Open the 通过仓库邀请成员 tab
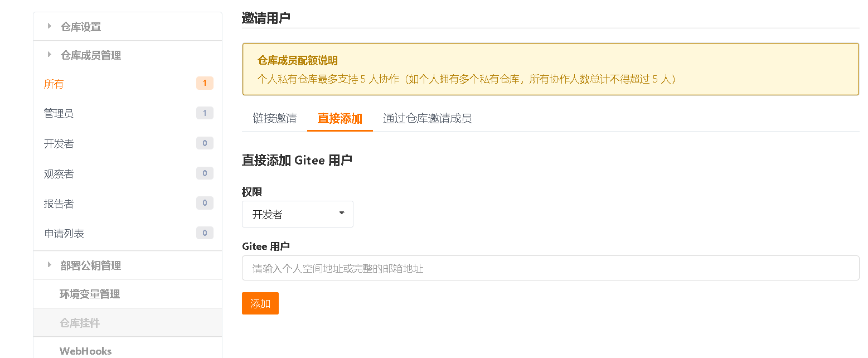Viewport: 868px width, 358px height. pos(428,118)
